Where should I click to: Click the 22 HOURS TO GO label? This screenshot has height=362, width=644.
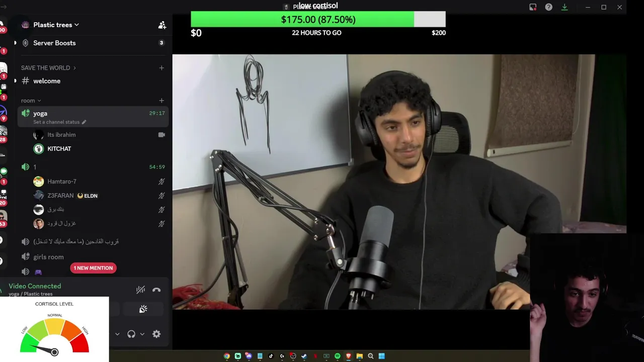point(316,33)
